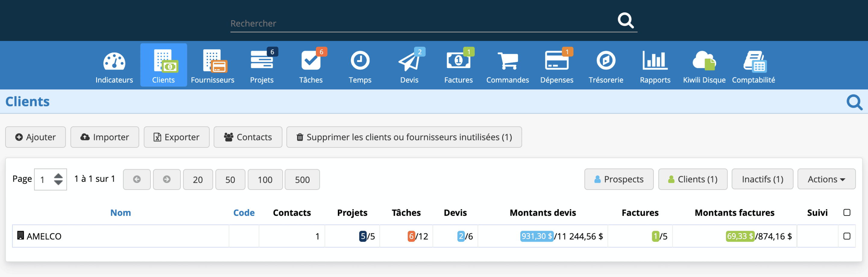Sort by Code column header
868x277 pixels.
tap(244, 213)
